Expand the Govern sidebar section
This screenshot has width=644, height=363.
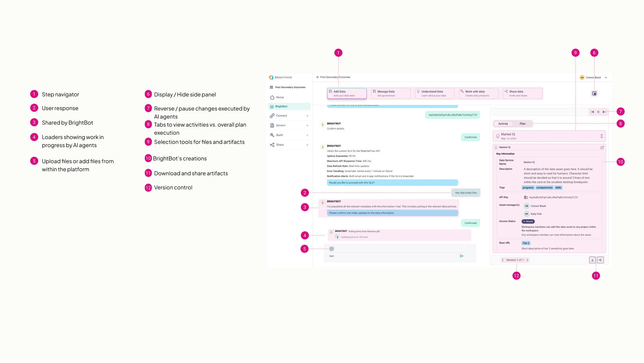(x=307, y=126)
